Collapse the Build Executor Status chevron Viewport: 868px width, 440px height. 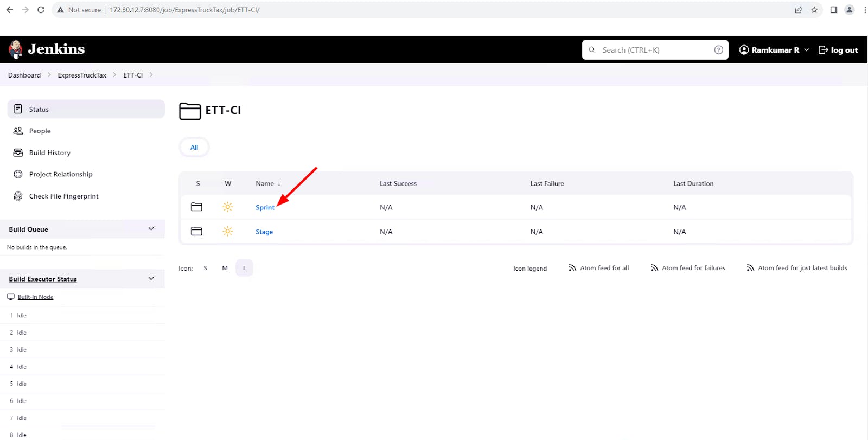pyautogui.click(x=151, y=279)
